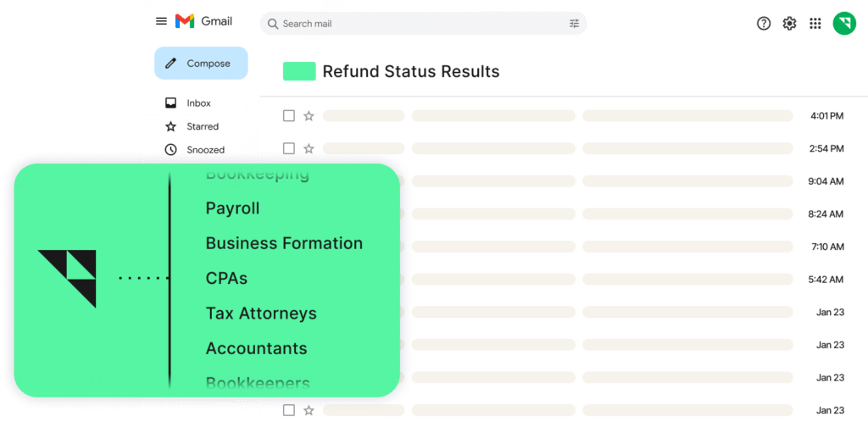Screen dimensions: 868x444
Task: Open the Google apps grid icon
Action: pos(815,24)
